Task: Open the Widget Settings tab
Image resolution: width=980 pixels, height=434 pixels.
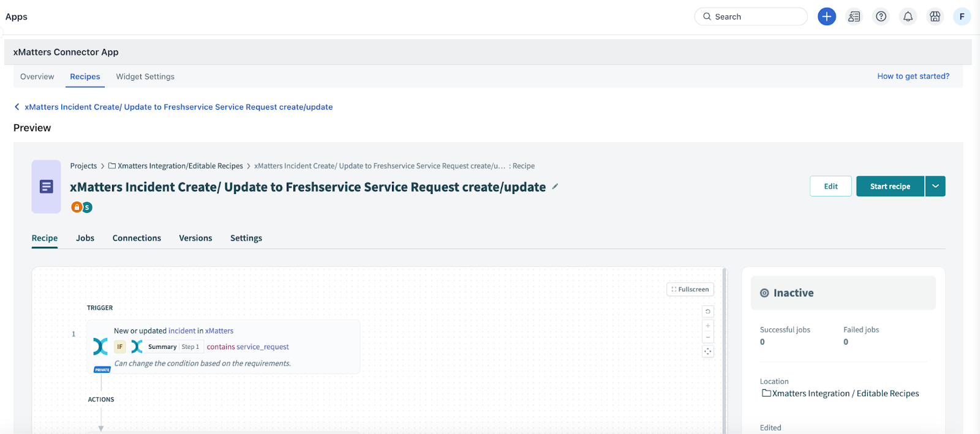Action: point(145,77)
